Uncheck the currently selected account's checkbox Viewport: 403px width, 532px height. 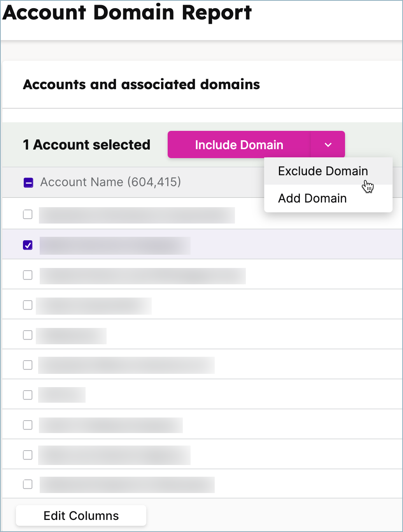click(x=28, y=245)
